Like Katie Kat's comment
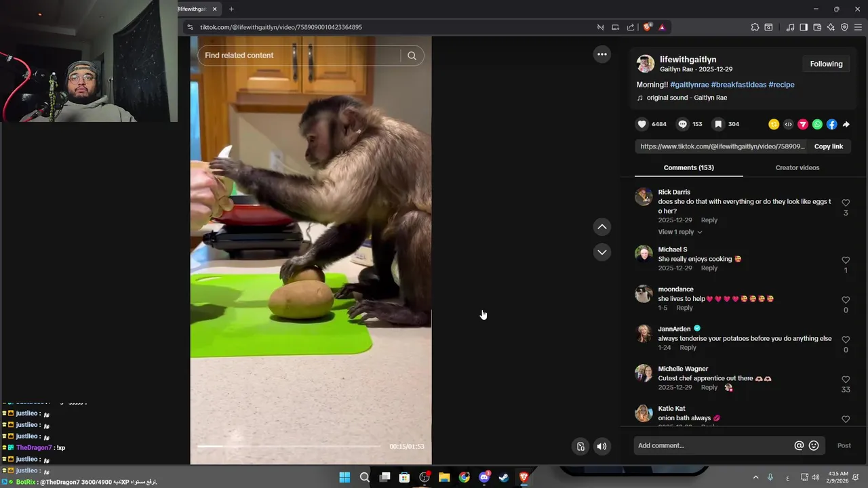Viewport: 868px width, 488px height. tap(846, 420)
